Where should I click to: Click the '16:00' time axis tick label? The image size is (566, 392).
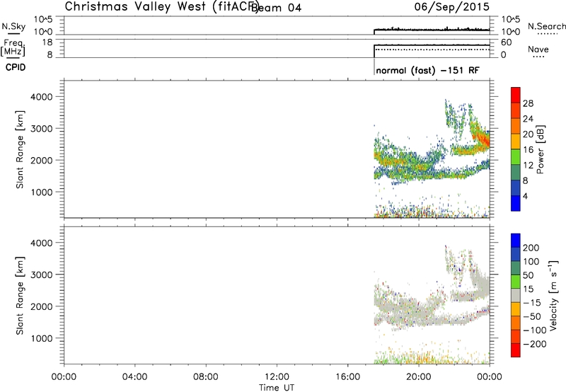pos(347,377)
